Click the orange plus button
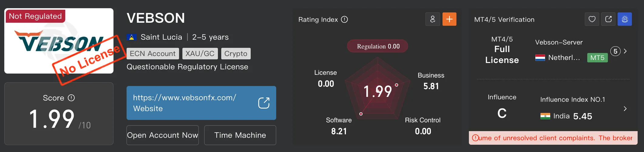This screenshot has width=644, height=152. pyautogui.click(x=449, y=19)
